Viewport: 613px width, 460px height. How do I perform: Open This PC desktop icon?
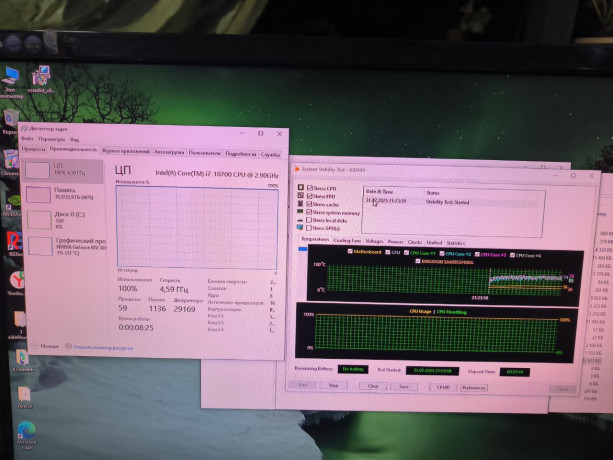click(10, 76)
